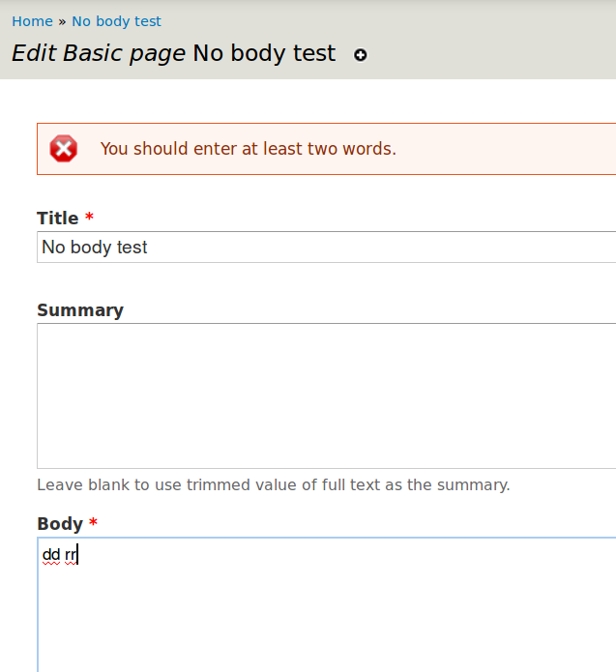The image size is (616, 672).
Task: Go to Home via breadcrumb
Action: (x=32, y=21)
